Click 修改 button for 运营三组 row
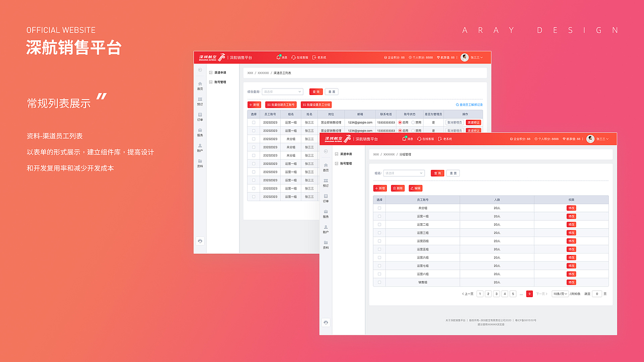644x362 pixels. (x=571, y=233)
